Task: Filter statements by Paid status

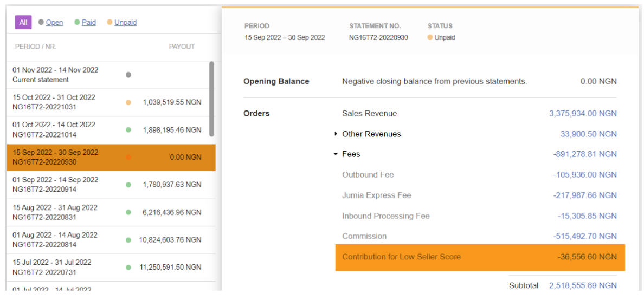Action: 89,22
